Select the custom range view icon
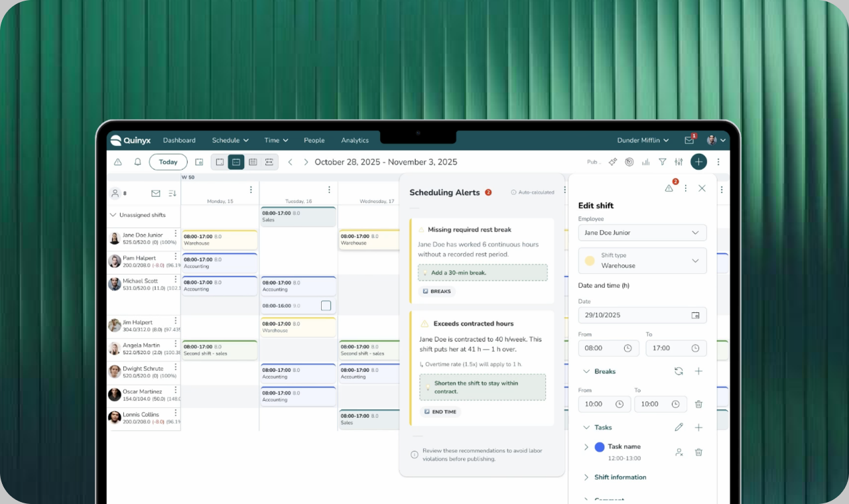Image resolution: width=849 pixels, height=504 pixels. coord(269,162)
